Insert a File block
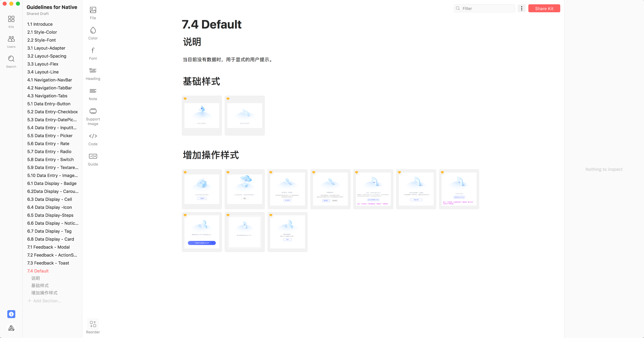 tap(93, 13)
